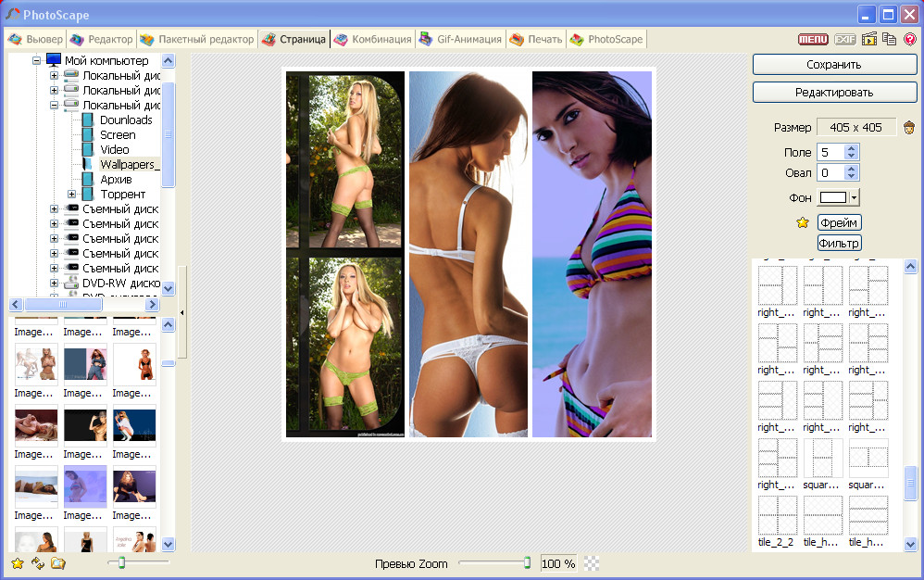Open the Комбинация tab

pos(373,40)
